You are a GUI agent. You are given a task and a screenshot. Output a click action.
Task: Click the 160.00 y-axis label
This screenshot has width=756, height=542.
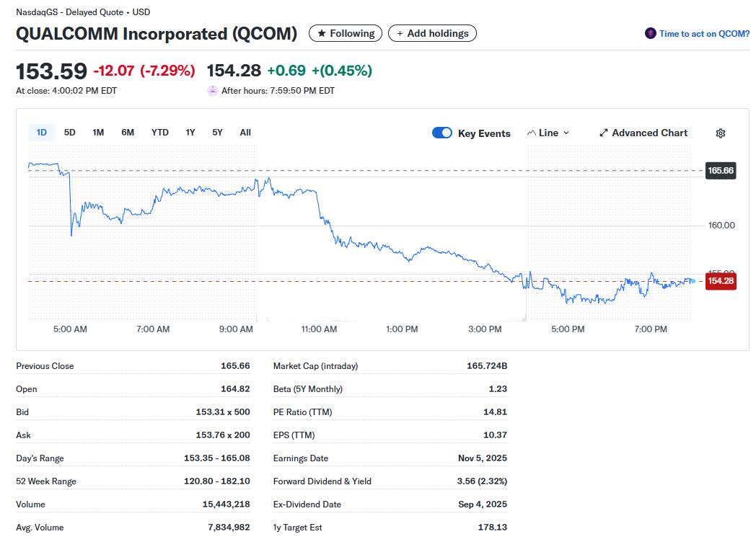[x=721, y=226]
